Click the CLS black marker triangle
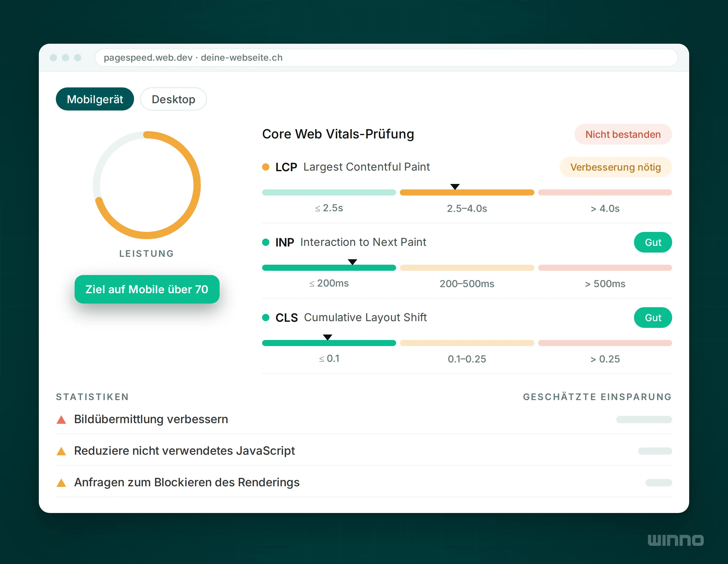 click(328, 337)
